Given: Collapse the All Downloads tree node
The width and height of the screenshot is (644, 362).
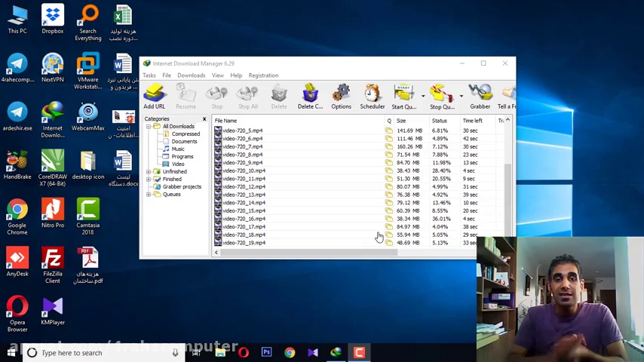Looking at the screenshot, I should point(149,127).
